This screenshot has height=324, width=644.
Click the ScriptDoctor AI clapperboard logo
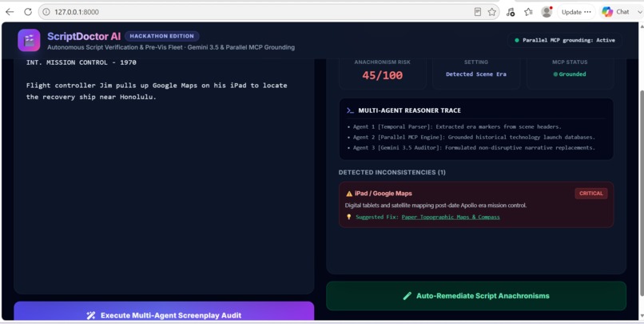pos(29,40)
